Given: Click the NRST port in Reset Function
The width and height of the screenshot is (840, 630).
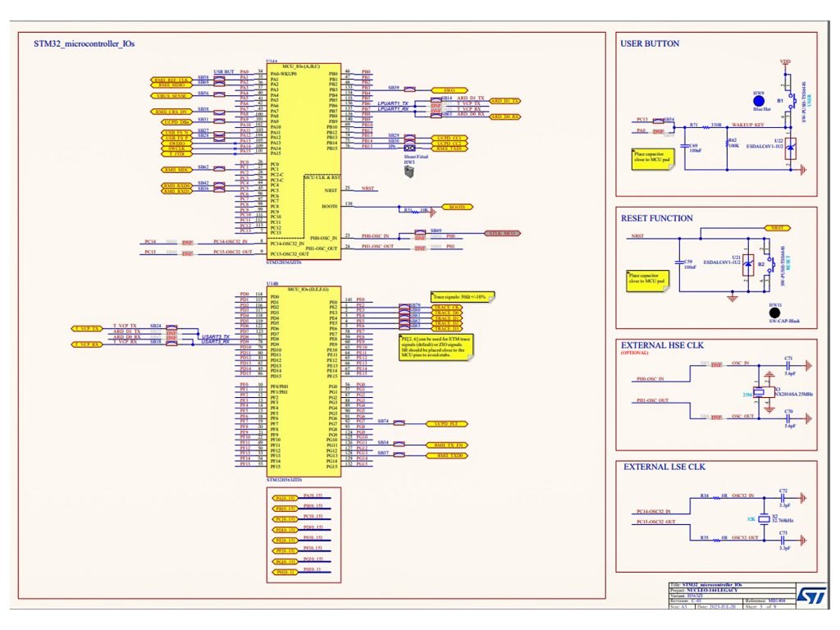Looking at the screenshot, I should (x=777, y=228).
